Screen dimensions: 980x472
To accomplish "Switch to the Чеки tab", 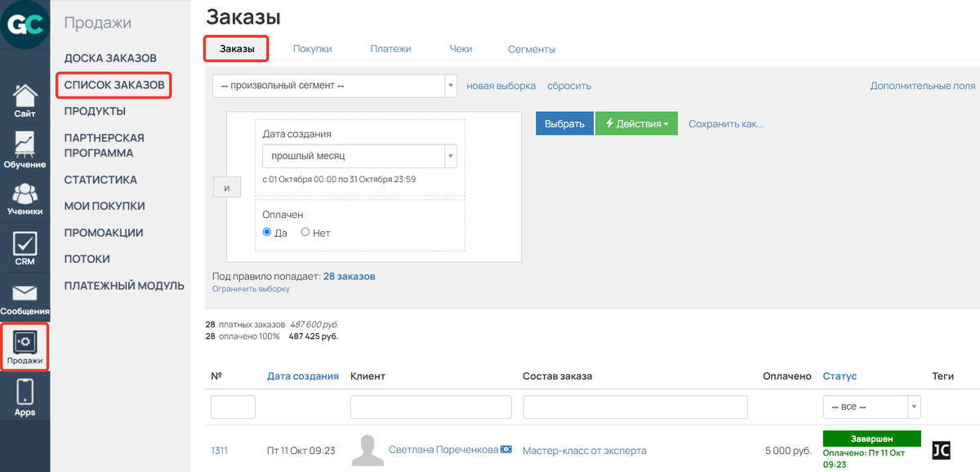I will (x=461, y=49).
